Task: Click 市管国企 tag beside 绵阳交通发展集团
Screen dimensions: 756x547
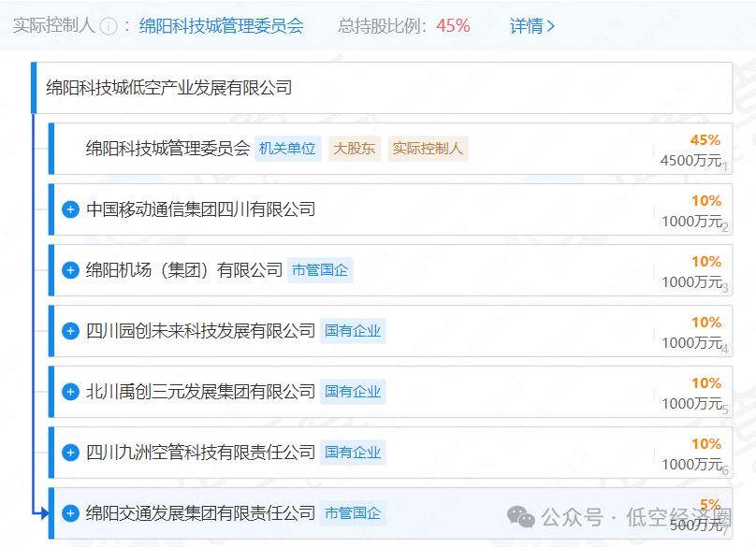Action: 353,513
